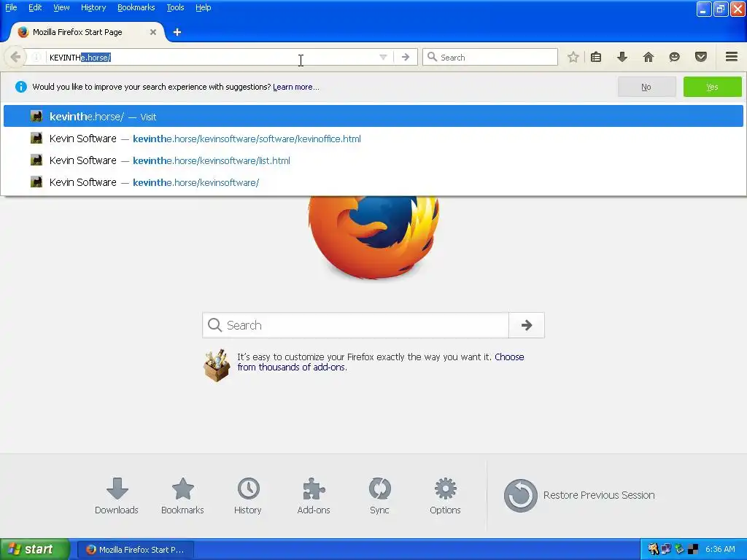The height and width of the screenshot is (560, 747).
Task: Open Options gear on start page
Action: click(445, 496)
